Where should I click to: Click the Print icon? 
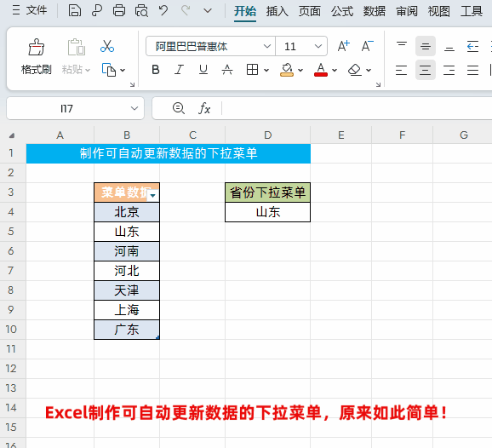point(119,10)
